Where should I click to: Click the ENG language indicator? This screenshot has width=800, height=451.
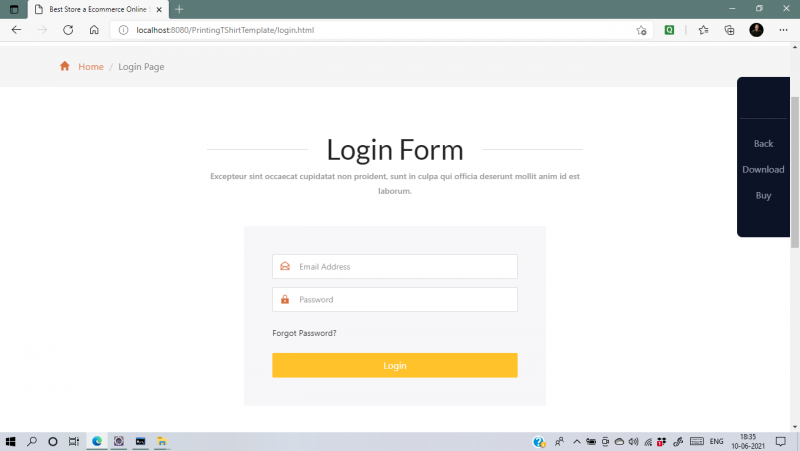coord(716,442)
